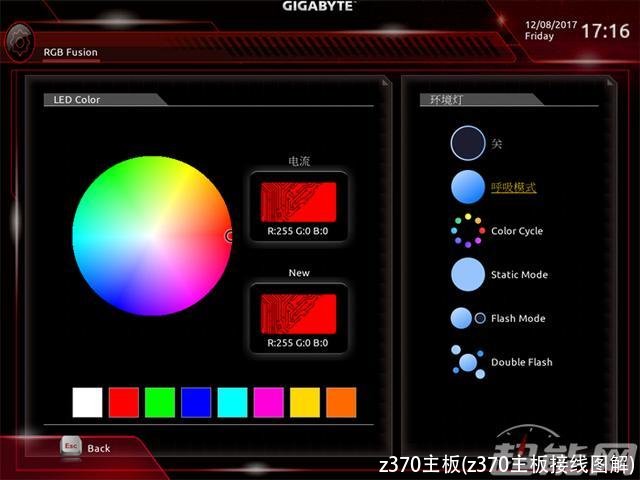Pick the red color swatch

124,402
